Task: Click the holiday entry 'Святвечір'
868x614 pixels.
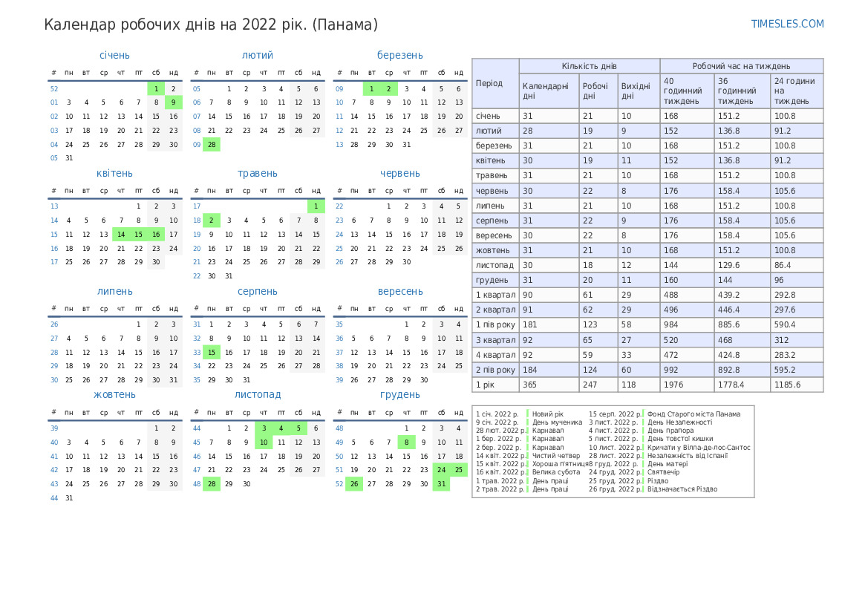Action: tap(663, 472)
